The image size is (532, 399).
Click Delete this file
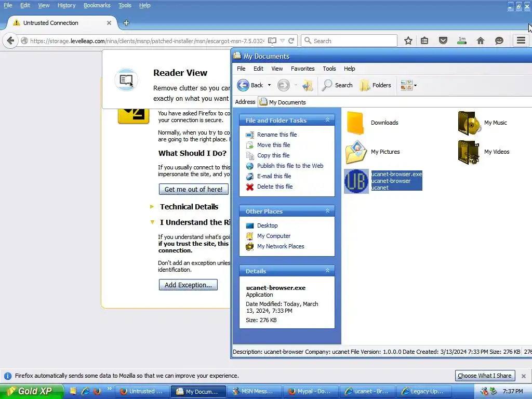coord(274,187)
